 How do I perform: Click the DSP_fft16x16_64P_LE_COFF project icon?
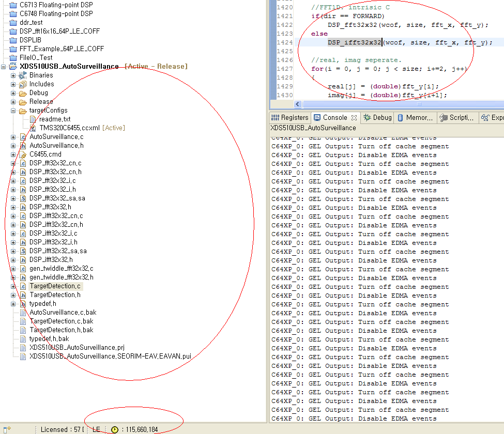(13, 32)
